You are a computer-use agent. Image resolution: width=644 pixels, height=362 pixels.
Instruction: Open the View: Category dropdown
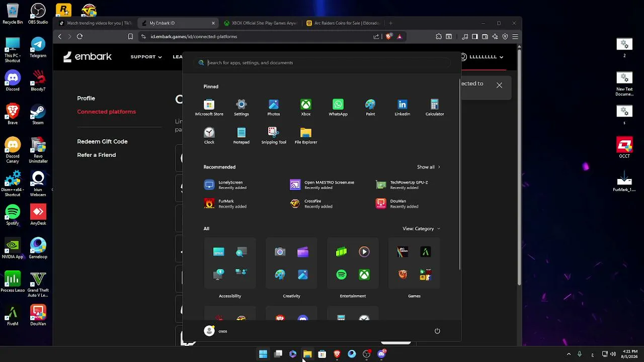click(x=421, y=229)
